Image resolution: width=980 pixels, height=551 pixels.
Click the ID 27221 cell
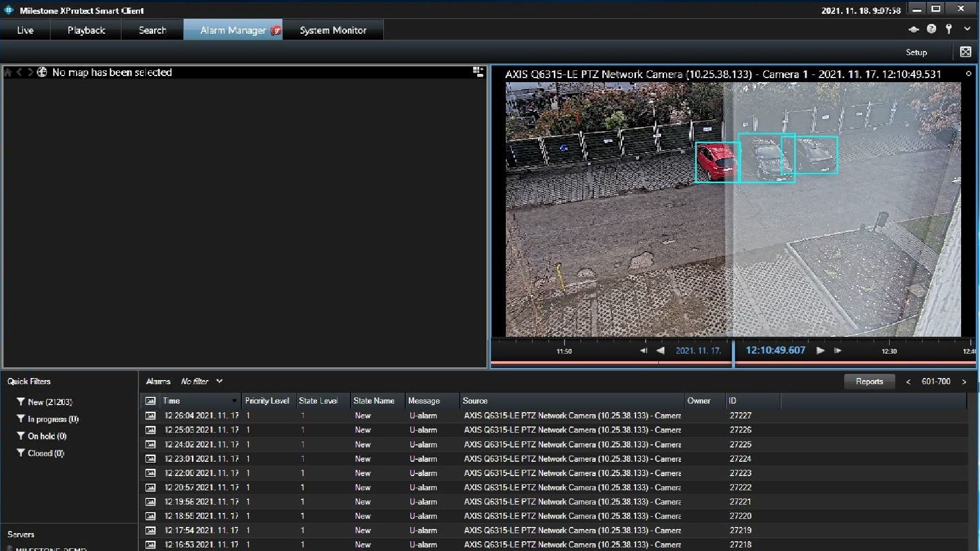tap(740, 502)
